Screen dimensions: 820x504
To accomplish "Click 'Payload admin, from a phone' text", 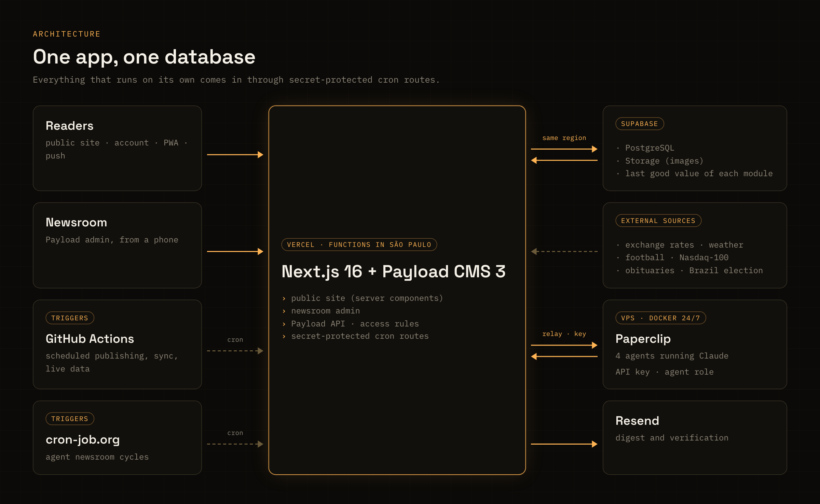I will coord(112,240).
